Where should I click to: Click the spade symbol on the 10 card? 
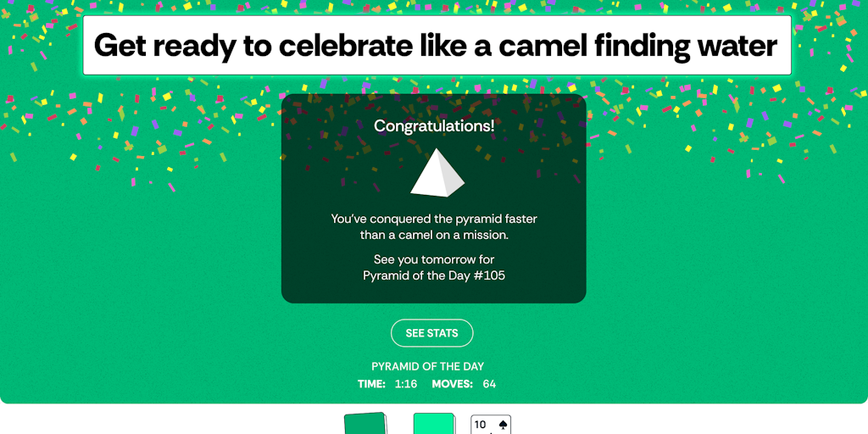[501, 424]
